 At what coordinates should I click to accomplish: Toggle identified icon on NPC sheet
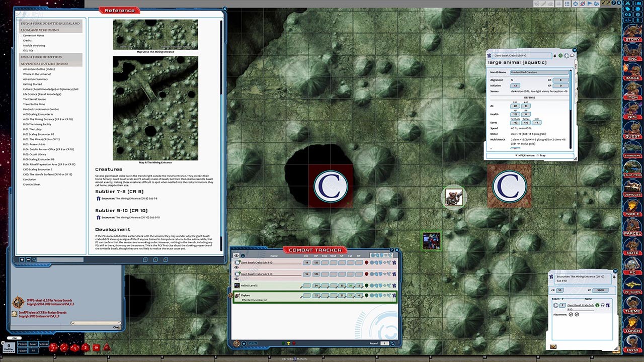coord(560,56)
